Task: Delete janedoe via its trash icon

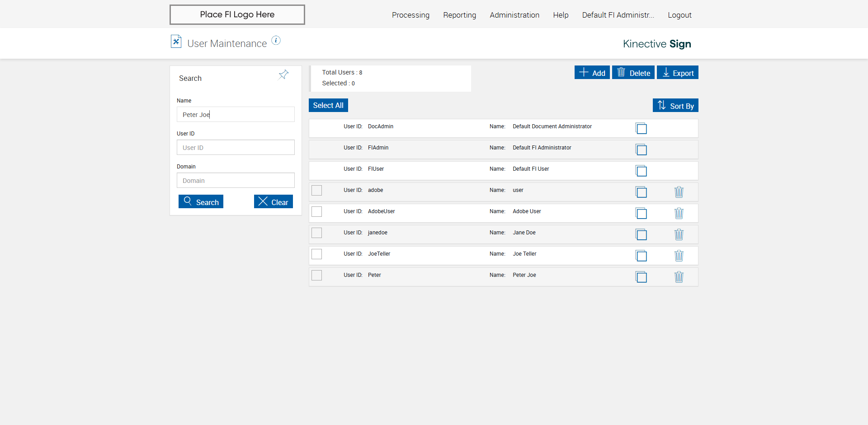Action: tap(679, 234)
